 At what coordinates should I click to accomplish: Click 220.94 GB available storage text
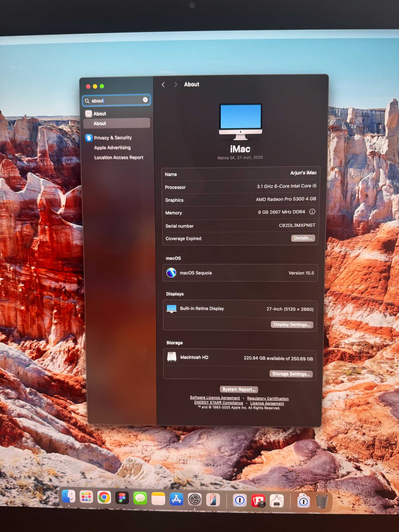point(278,358)
